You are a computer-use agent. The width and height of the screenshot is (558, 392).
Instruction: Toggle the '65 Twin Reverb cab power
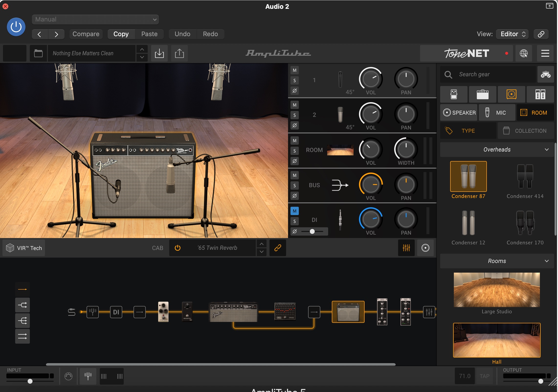click(x=178, y=248)
